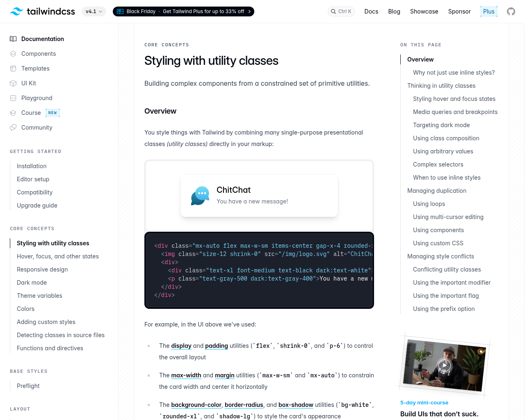Open the Black Friday promo chevron
The image size is (525, 420).
[x=249, y=11]
